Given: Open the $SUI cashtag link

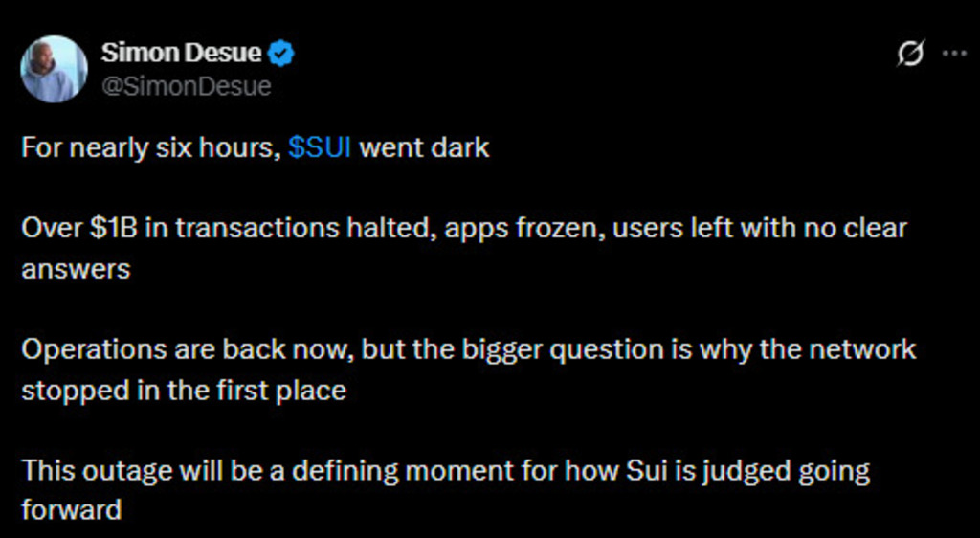Looking at the screenshot, I should click(x=320, y=148).
